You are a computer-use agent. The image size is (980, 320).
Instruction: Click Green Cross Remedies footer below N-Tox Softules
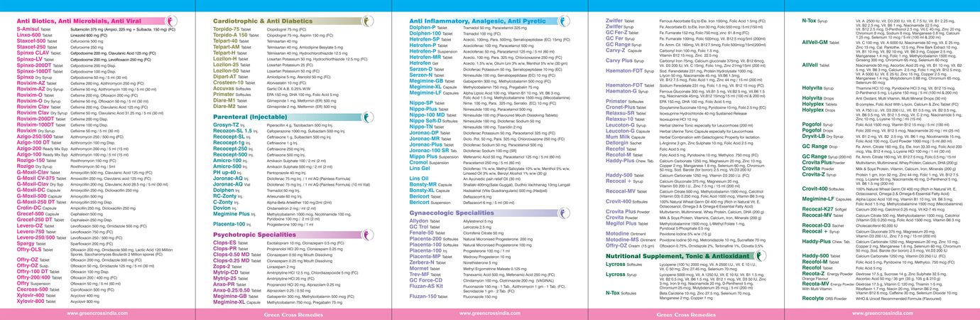pos(685,314)
